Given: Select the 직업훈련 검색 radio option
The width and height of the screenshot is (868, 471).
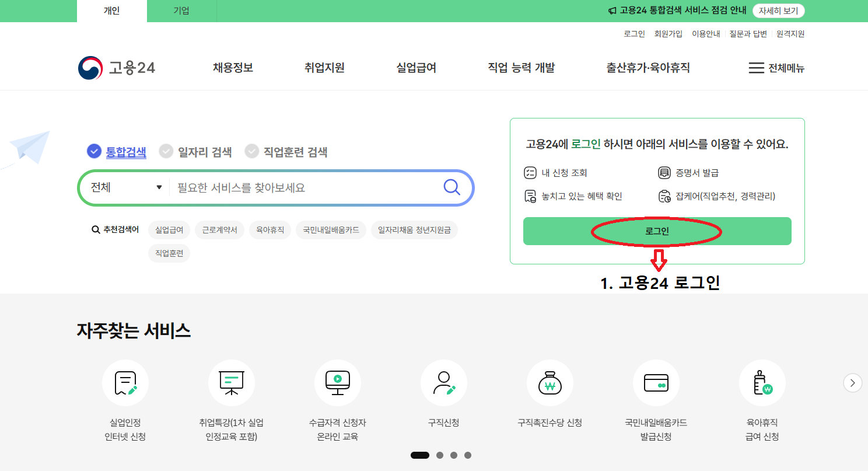Looking at the screenshot, I should [252, 152].
